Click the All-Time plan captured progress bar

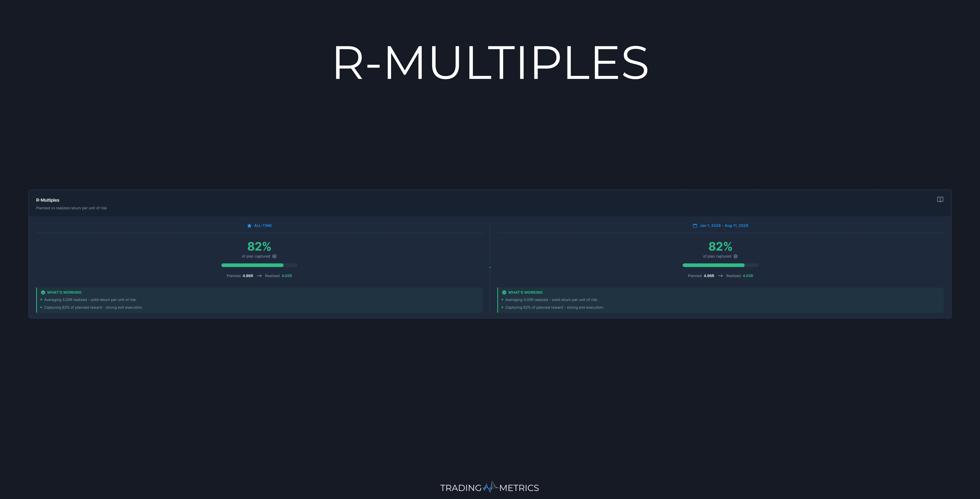tap(259, 265)
